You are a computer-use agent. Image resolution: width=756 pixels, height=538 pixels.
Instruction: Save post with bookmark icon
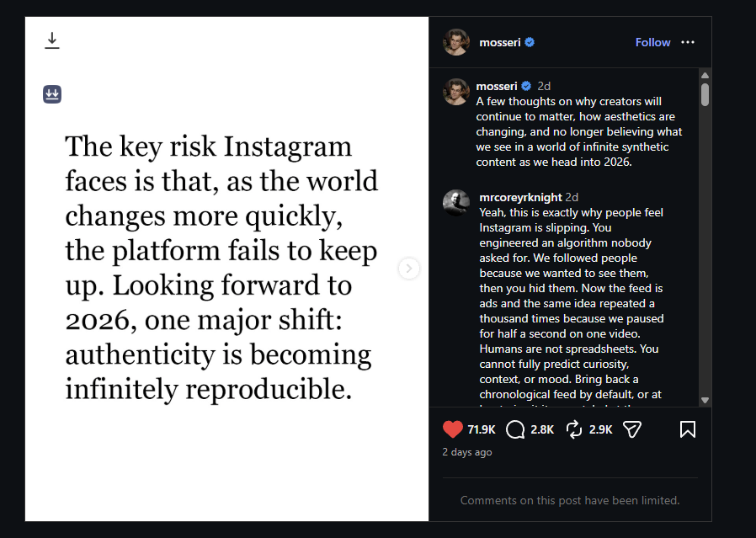tap(687, 429)
